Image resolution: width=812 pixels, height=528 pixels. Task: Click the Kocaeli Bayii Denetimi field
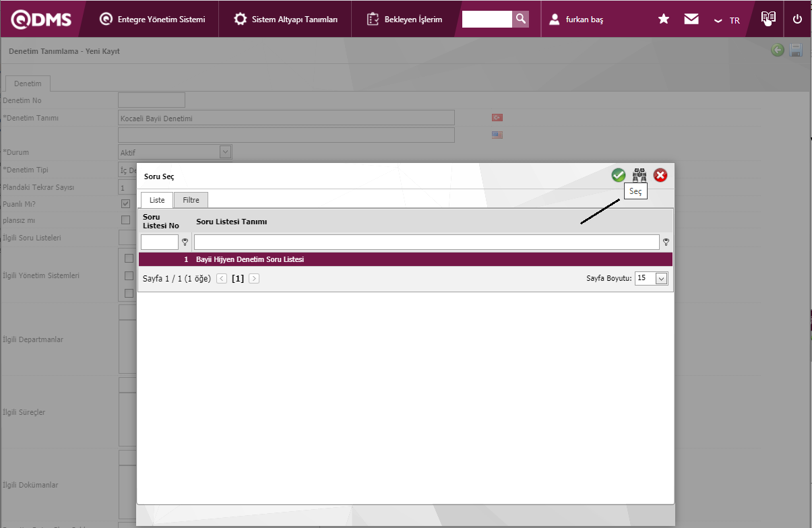click(x=286, y=118)
